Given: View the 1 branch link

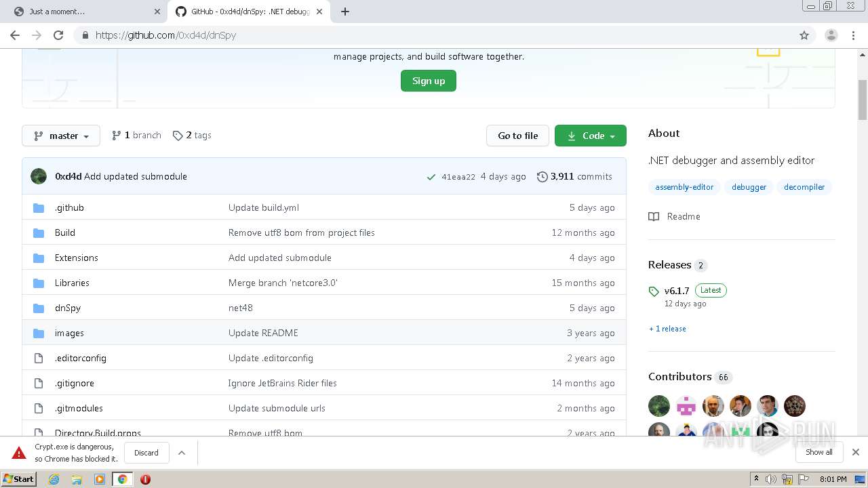Looking at the screenshot, I should coord(136,136).
